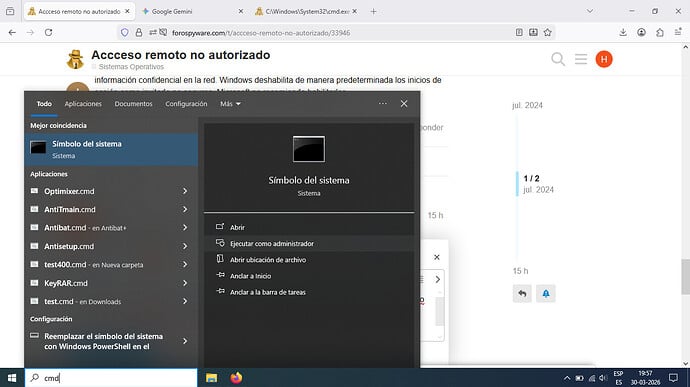This screenshot has width=690, height=387.
Task: Expand options for KeyRAR.cmd
Action: (185, 283)
